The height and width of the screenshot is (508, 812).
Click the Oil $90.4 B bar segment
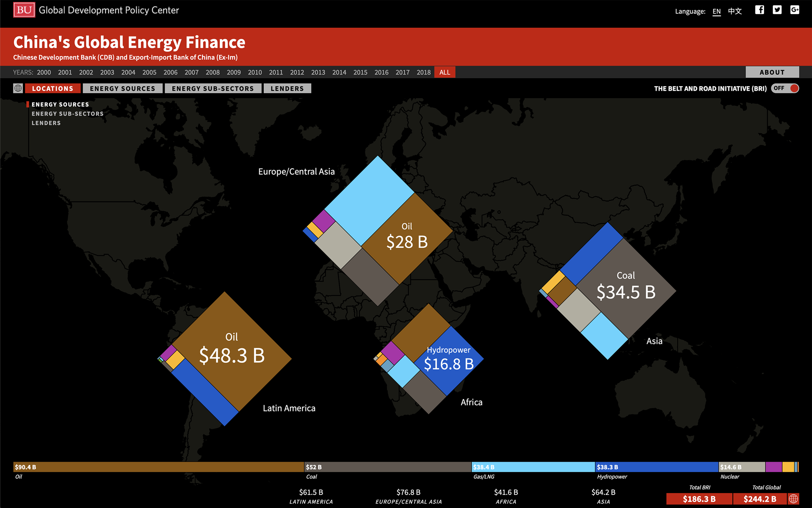159,467
